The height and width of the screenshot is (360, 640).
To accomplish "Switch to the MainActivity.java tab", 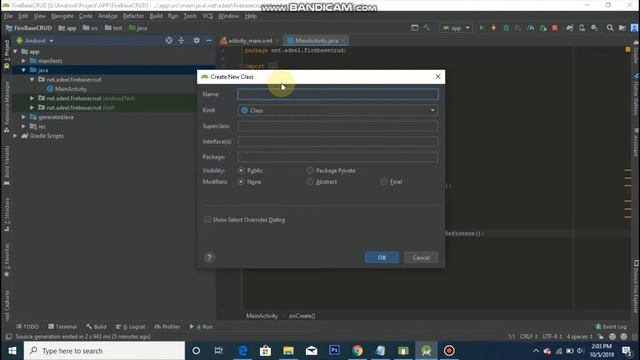I will click(x=316, y=41).
